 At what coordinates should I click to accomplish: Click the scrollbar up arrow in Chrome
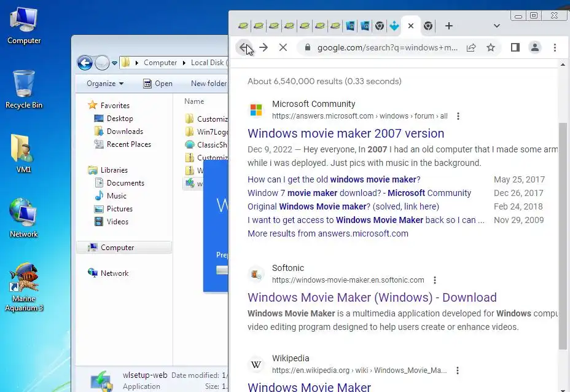pyautogui.click(x=563, y=65)
